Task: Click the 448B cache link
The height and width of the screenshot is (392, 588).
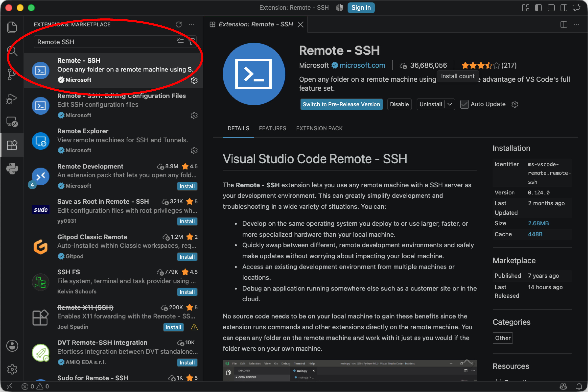Action: pyautogui.click(x=535, y=234)
